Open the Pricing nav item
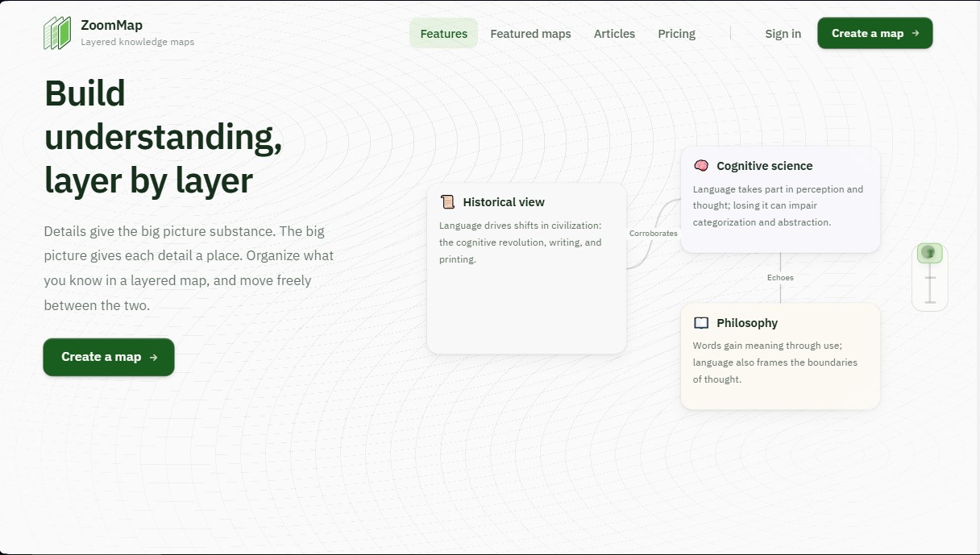The width and height of the screenshot is (980, 555). click(676, 34)
